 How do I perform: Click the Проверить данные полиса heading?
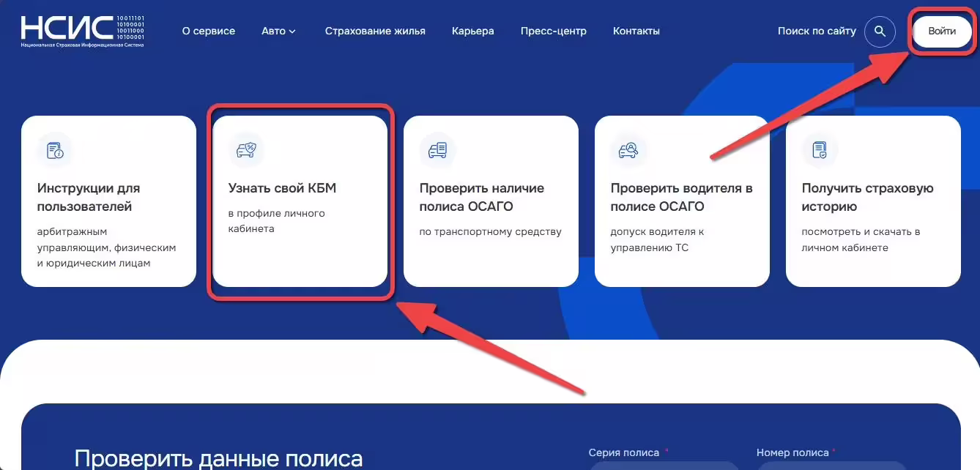click(x=218, y=459)
